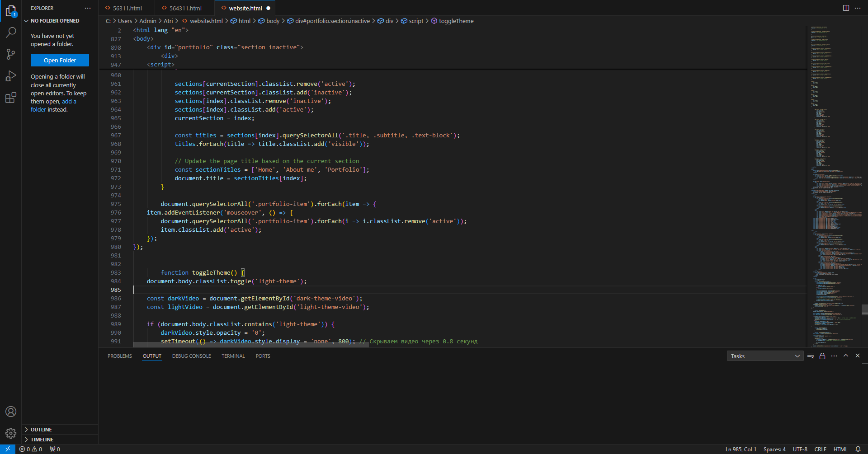The height and width of the screenshot is (454, 868).
Task: Open the Search view icon
Action: click(11, 33)
